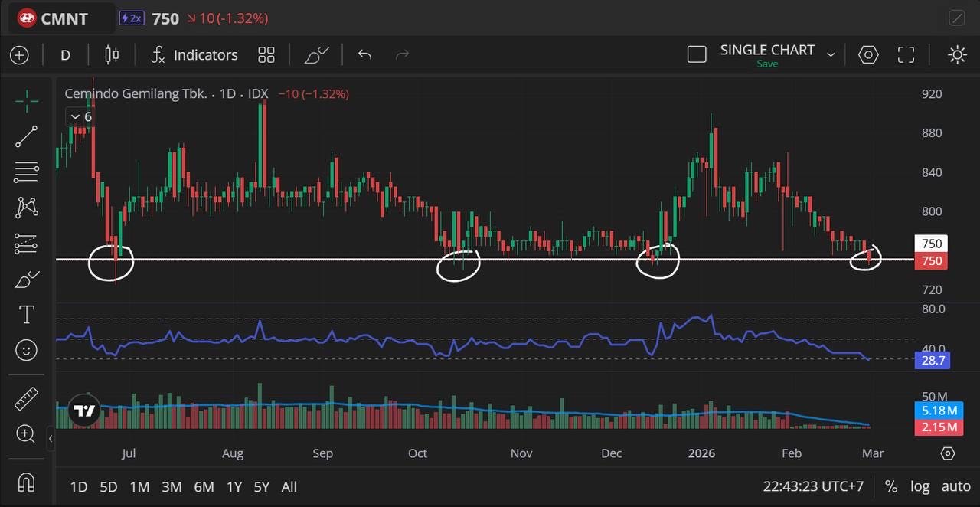Select the crosshair cursor tool
Screen dimensions: 980x507
pos(26,101)
